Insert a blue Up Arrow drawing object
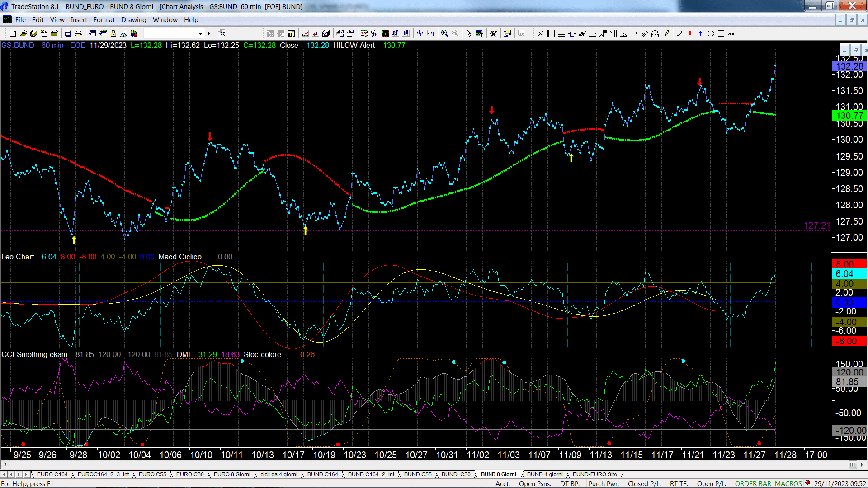Image resolution: width=868 pixels, height=488 pixels. (x=700, y=33)
